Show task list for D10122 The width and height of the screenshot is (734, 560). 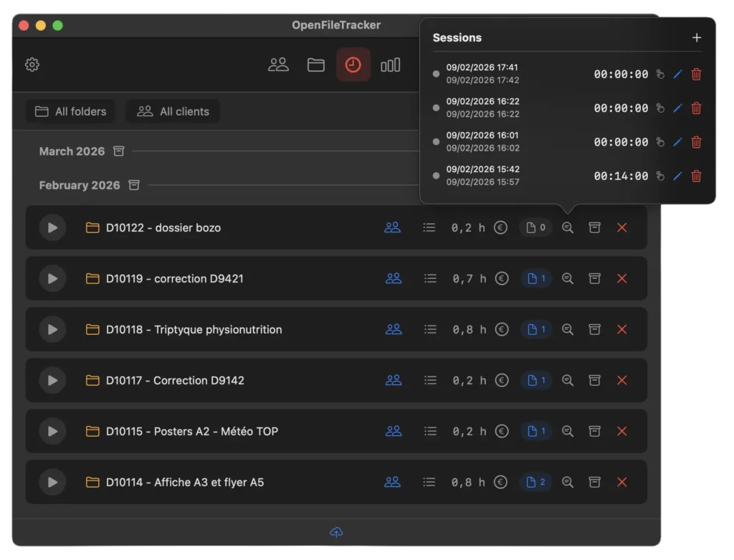(429, 227)
